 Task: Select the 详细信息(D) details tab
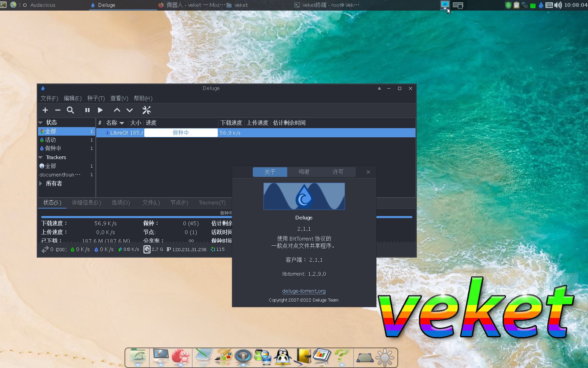tap(86, 203)
